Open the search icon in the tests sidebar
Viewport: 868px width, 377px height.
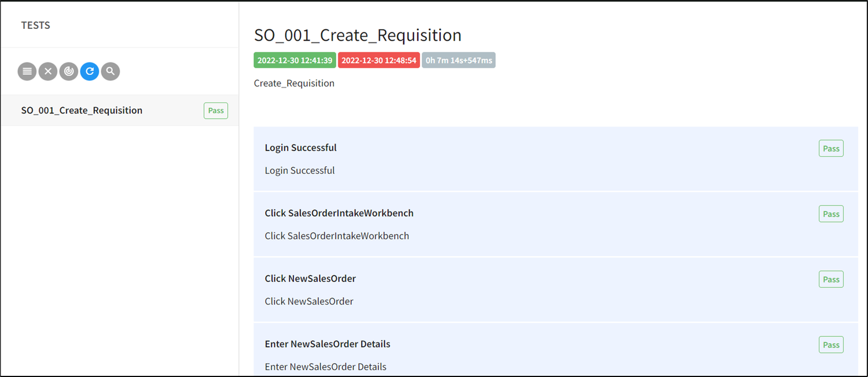coord(110,71)
